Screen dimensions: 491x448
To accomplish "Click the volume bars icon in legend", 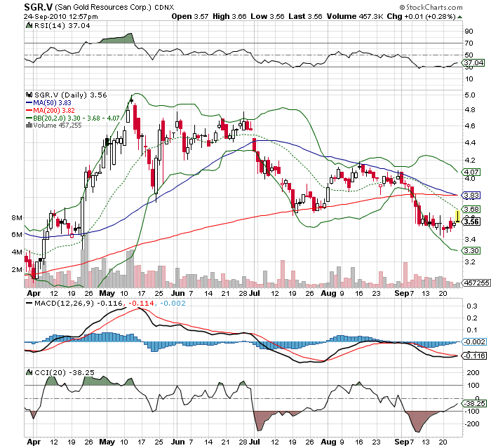I will coord(29,125).
